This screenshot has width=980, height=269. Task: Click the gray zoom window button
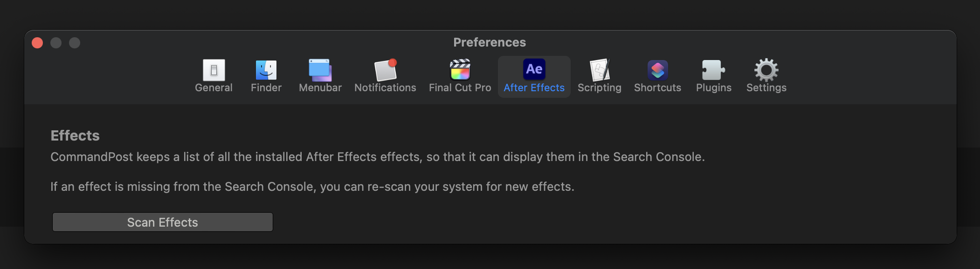tap(75, 43)
